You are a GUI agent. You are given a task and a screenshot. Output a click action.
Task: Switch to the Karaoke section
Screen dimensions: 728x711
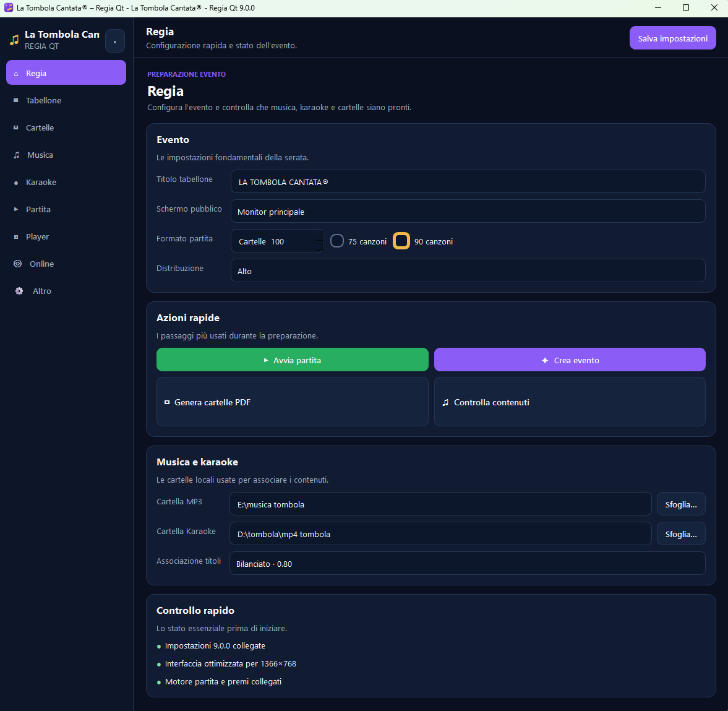[66, 183]
